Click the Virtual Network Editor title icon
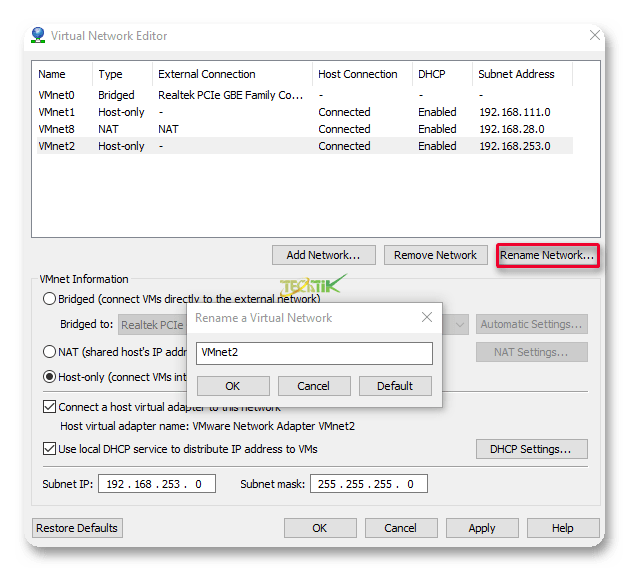Screen dimensions: 629x571 38,35
